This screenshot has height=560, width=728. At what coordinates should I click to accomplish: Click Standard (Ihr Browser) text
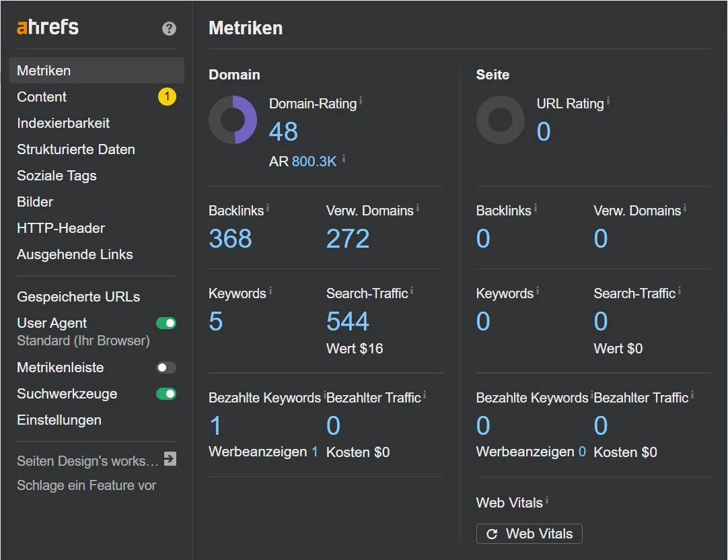coord(83,341)
